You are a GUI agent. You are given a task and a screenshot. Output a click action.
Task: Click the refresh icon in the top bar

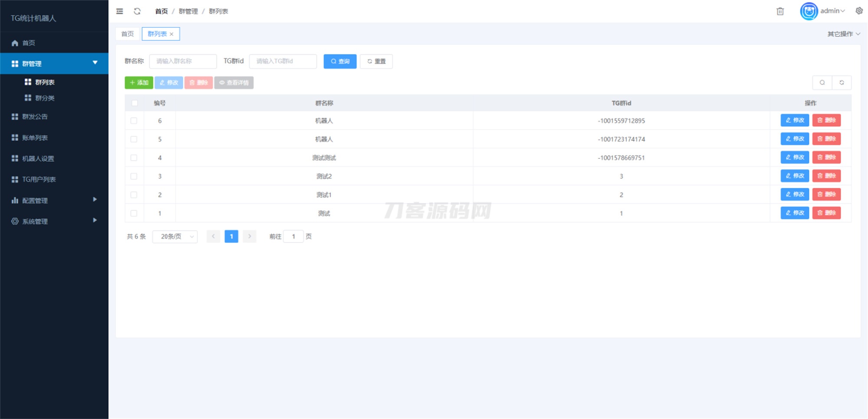[x=138, y=11]
